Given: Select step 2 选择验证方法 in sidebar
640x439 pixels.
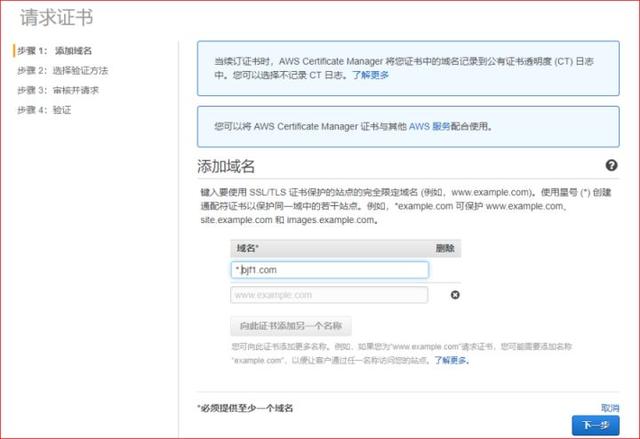Looking at the screenshot, I should tap(62, 70).
